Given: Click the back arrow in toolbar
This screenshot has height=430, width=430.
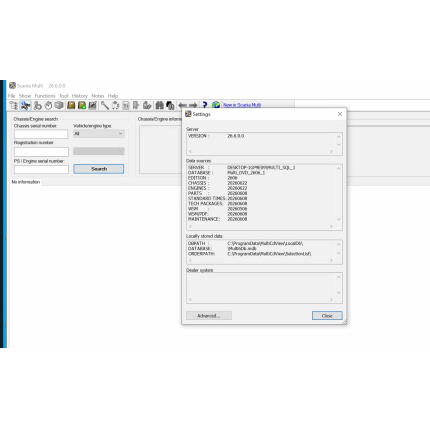Looking at the screenshot, I should 183,106.
